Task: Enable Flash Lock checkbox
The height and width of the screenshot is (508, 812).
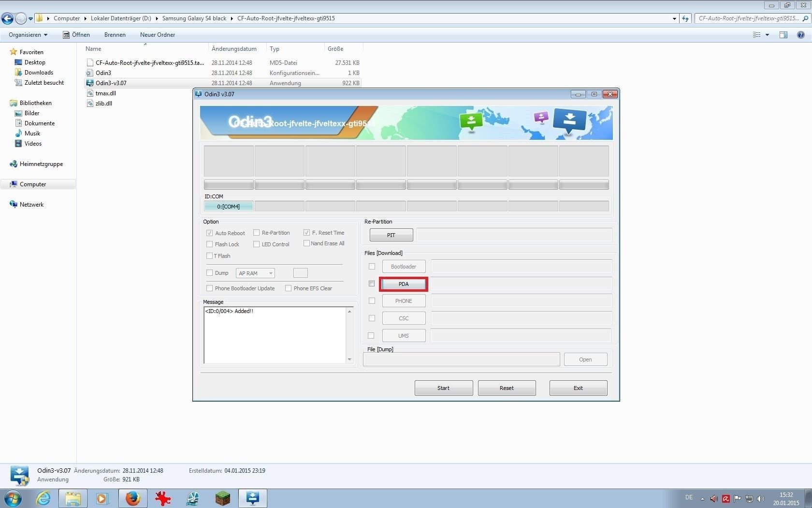Action: click(x=210, y=244)
